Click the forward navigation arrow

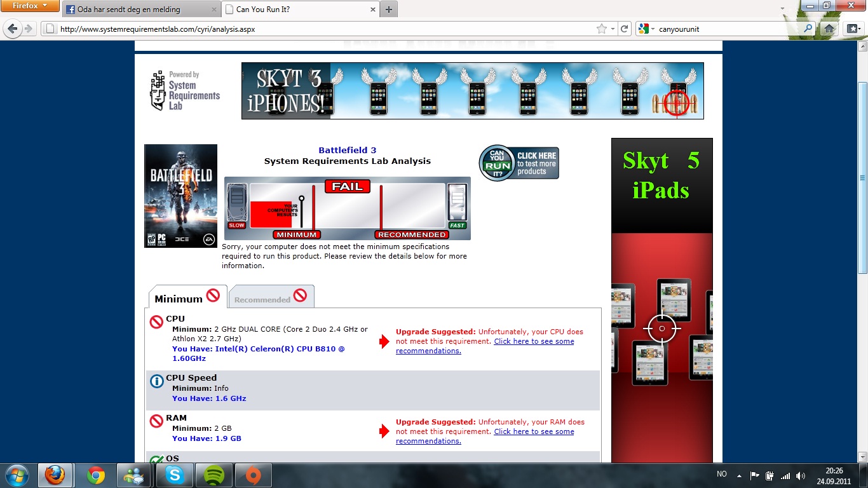click(29, 29)
